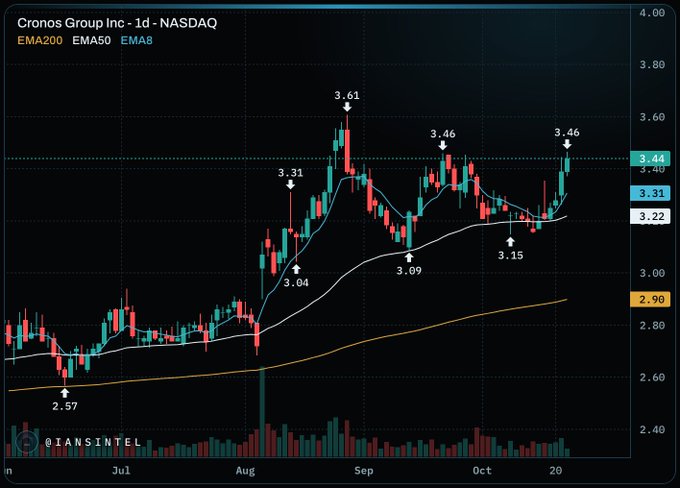Click the 3.09 low annotation
The height and width of the screenshot is (488, 680).
(409, 271)
